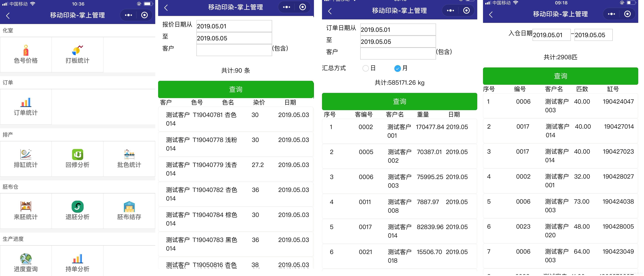Click empty 客户 field on order screen
Viewport: 644px width, 276px height.
point(398,53)
